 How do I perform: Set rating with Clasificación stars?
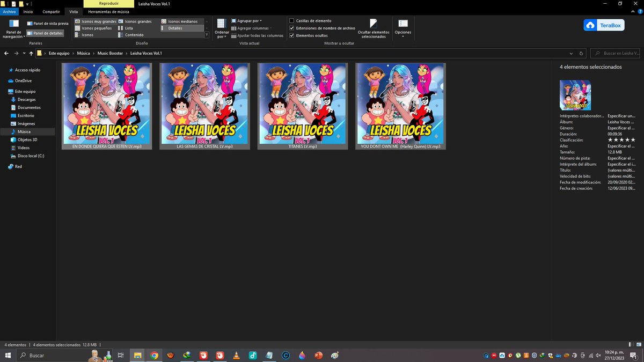(x=621, y=140)
